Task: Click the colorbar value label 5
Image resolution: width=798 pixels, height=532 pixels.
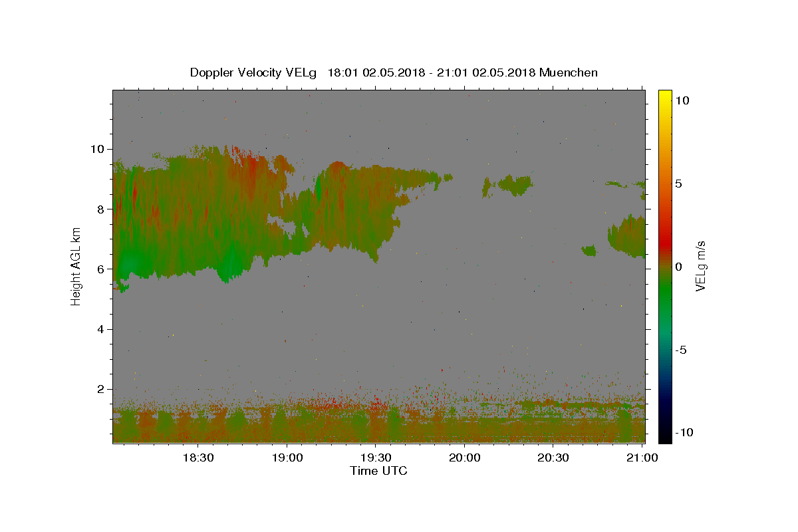Action: pyautogui.click(x=678, y=184)
